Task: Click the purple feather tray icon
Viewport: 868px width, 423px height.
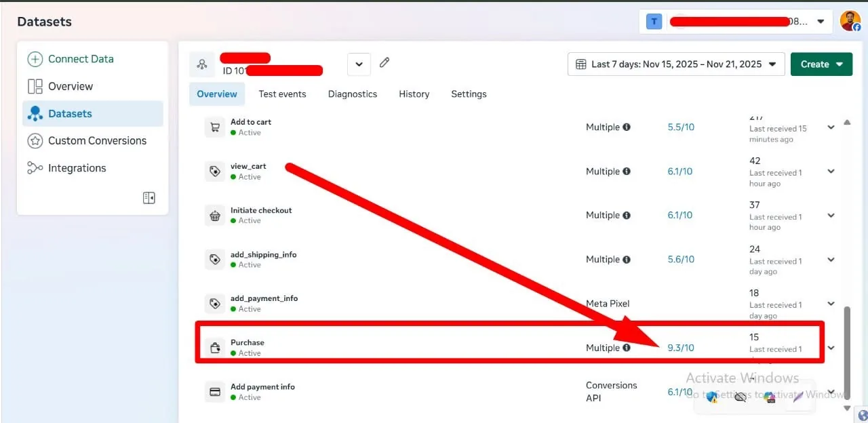Action: click(798, 397)
